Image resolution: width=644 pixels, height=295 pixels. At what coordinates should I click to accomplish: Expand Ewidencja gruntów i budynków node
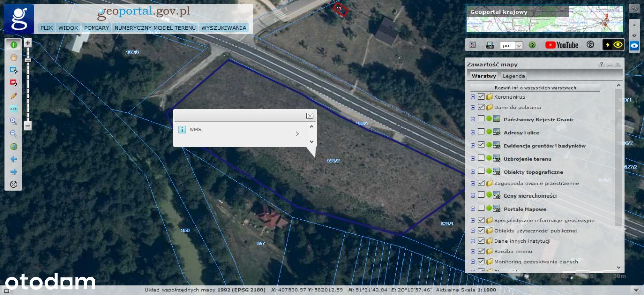pos(473,145)
